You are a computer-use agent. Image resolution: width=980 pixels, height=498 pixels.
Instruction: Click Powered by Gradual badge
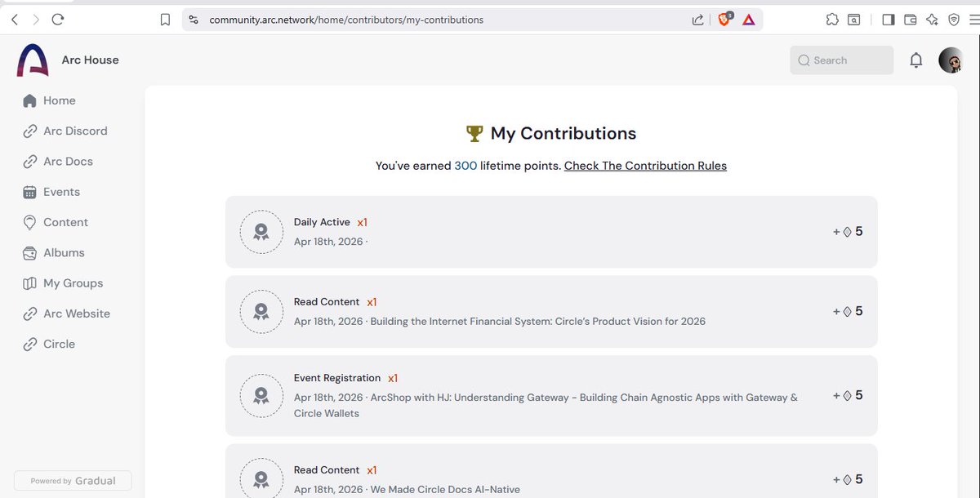click(73, 481)
